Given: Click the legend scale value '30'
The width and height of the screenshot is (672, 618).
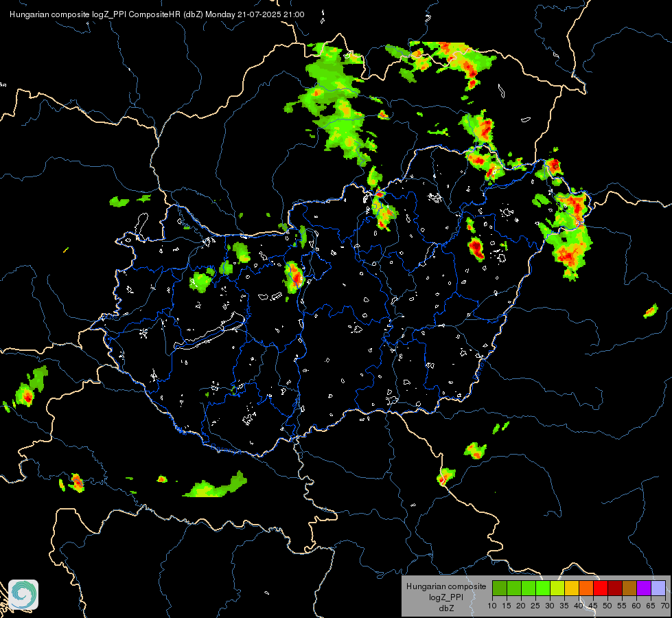Looking at the screenshot, I should pos(550,606).
